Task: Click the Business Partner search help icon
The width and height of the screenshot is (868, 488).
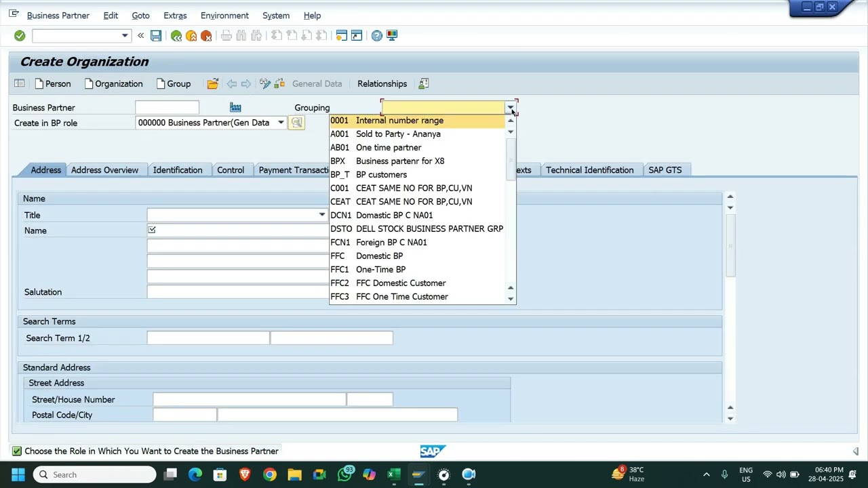Action: 235,107
